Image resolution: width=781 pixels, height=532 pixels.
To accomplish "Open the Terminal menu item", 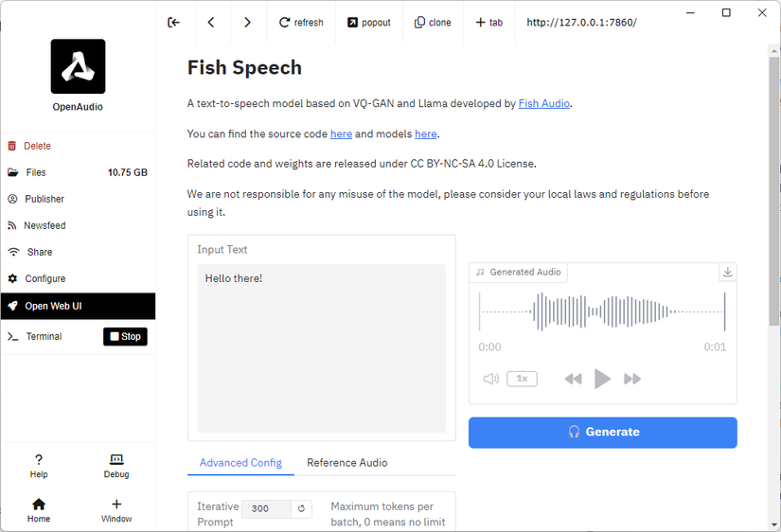I will pyautogui.click(x=44, y=336).
